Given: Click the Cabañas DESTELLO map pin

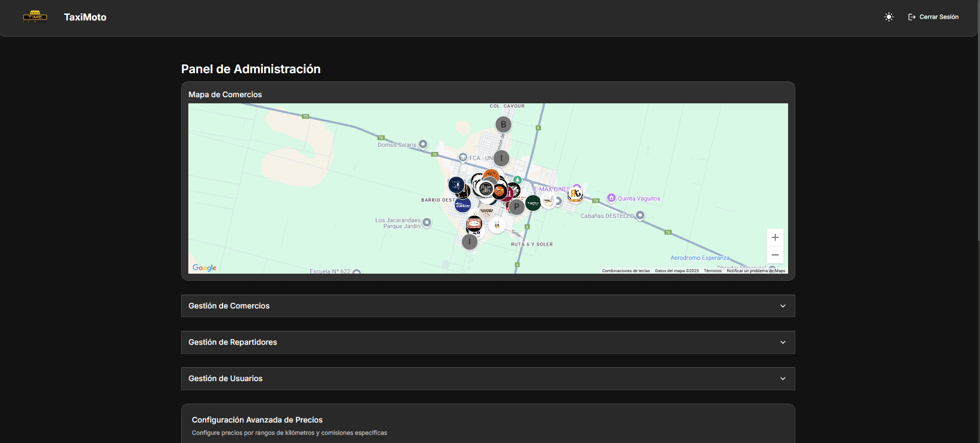Looking at the screenshot, I should pyautogui.click(x=640, y=215).
